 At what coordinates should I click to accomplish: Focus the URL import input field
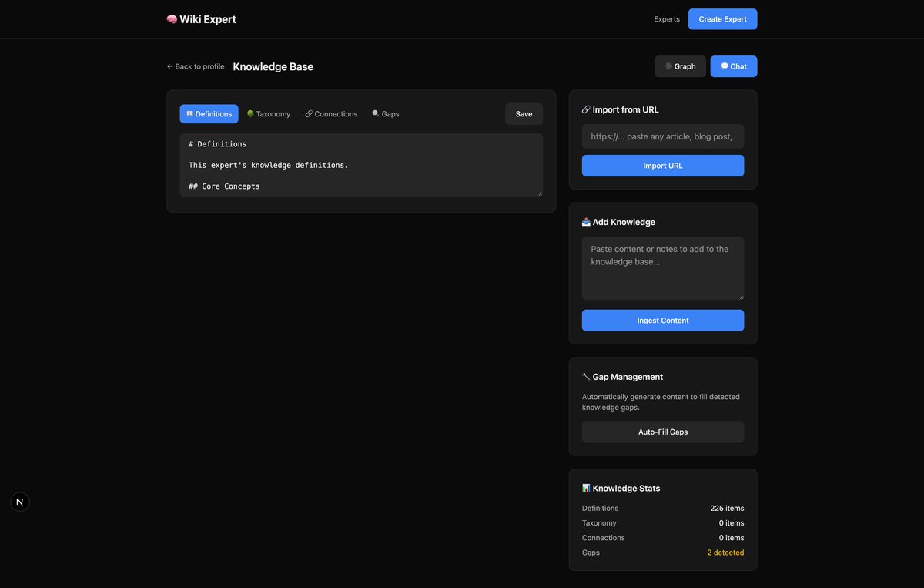point(663,136)
